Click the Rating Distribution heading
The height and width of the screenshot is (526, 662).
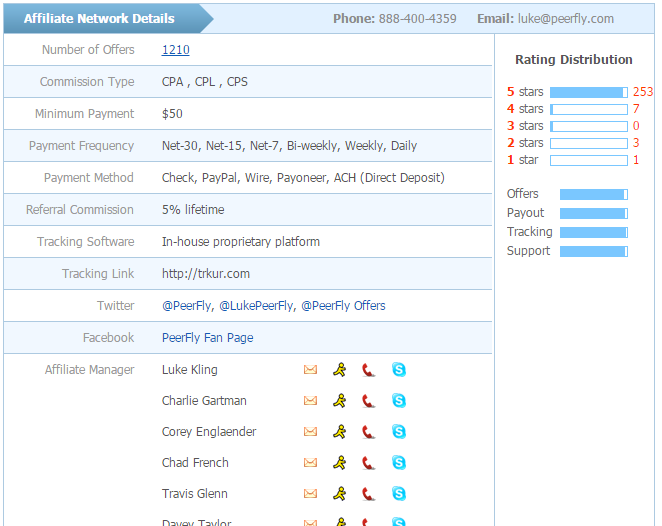pos(574,60)
